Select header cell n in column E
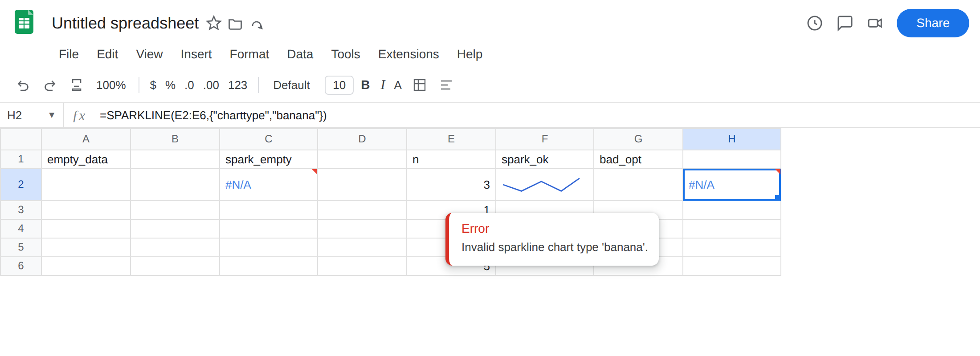Viewport: 980px width, 356px height. (451, 159)
